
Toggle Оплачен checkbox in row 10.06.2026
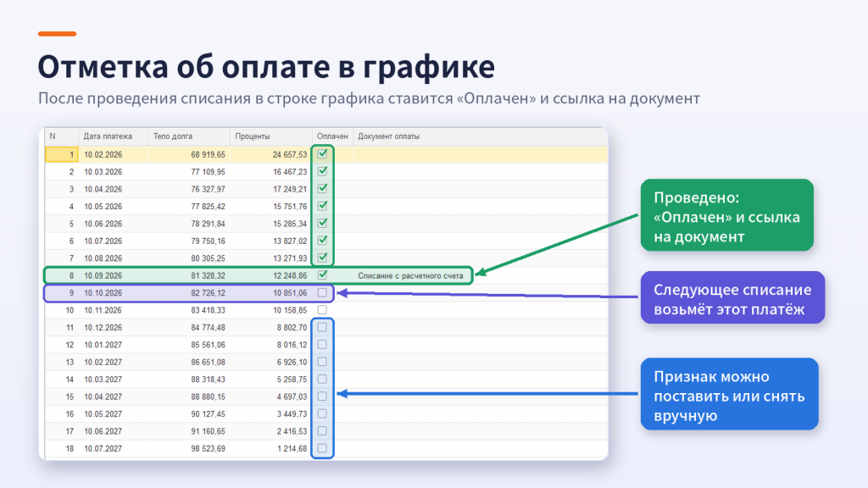click(x=322, y=223)
